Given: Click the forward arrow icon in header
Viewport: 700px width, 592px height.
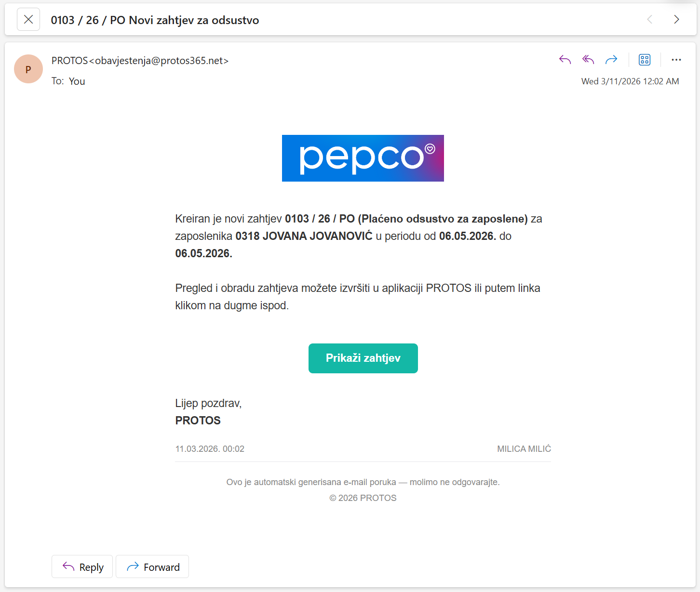Looking at the screenshot, I should coord(611,60).
